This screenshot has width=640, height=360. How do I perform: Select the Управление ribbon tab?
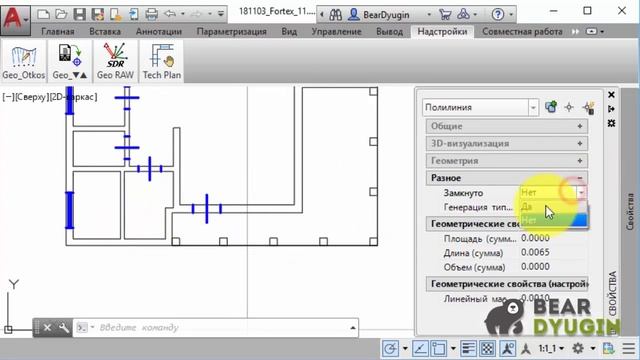click(x=336, y=31)
